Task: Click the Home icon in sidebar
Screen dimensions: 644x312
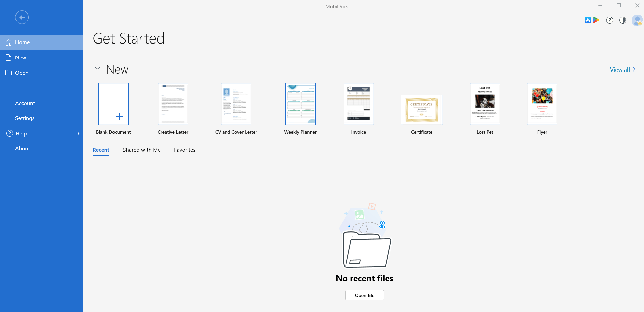Action: [9, 42]
